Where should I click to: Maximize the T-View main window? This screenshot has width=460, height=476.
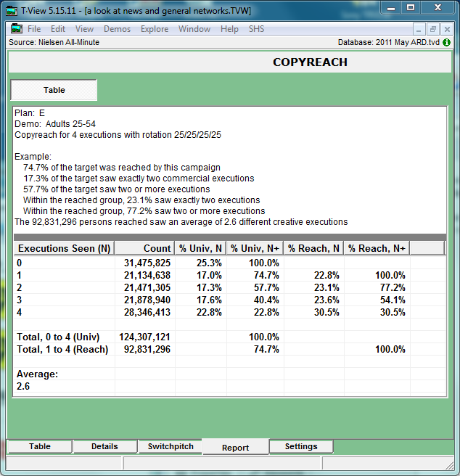coord(411,8)
